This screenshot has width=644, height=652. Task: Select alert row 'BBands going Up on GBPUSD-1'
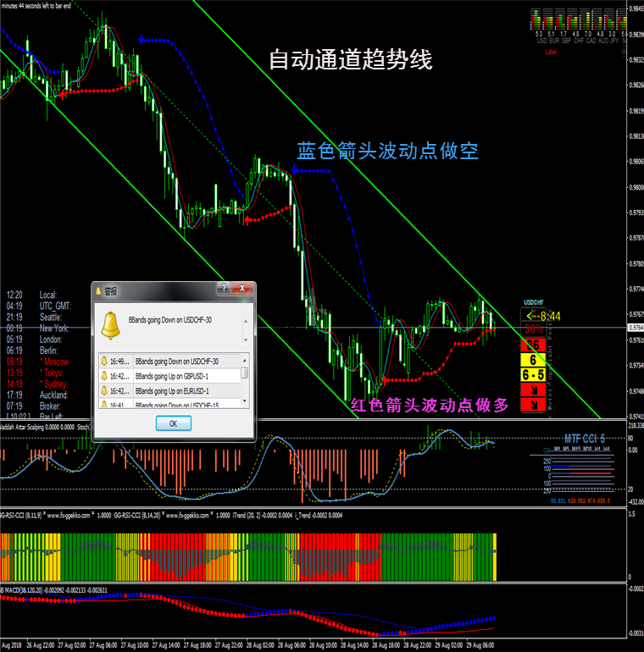(169, 376)
